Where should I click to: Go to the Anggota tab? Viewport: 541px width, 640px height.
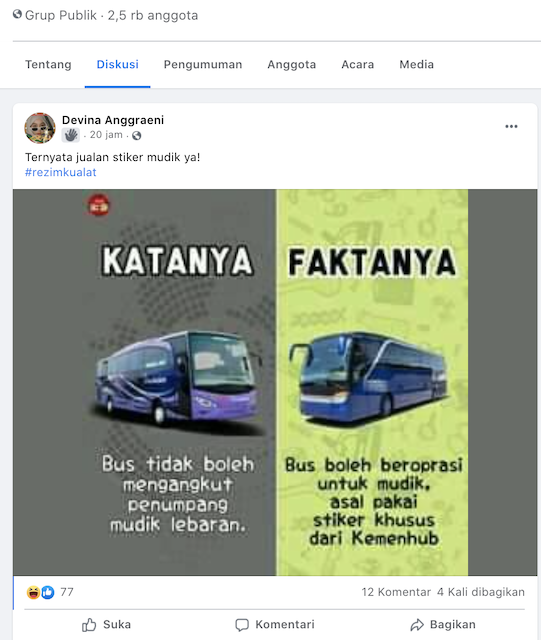pyautogui.click(x=292, y=64)
